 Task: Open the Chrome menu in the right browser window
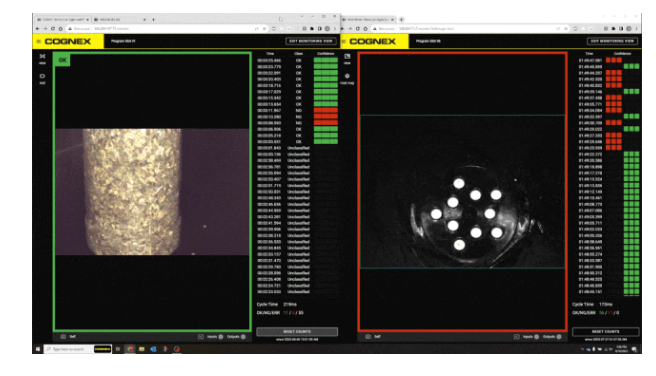(x=637, y=28)
